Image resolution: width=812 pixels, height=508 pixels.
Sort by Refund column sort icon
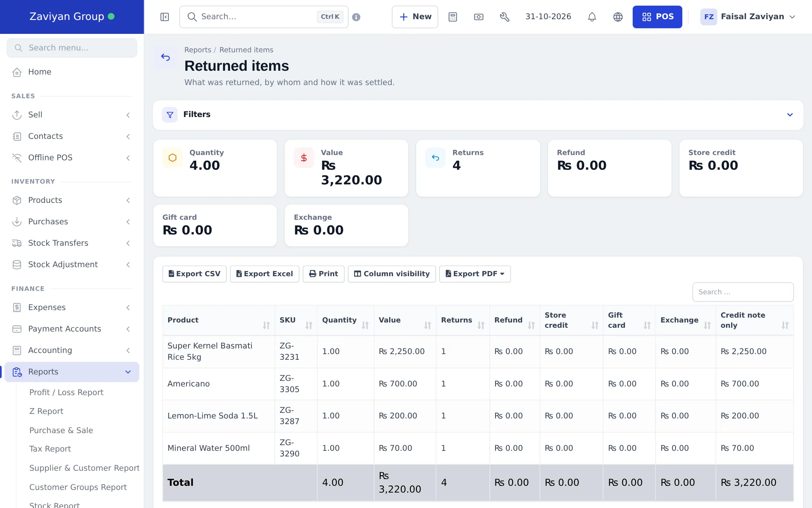(531, 325)
